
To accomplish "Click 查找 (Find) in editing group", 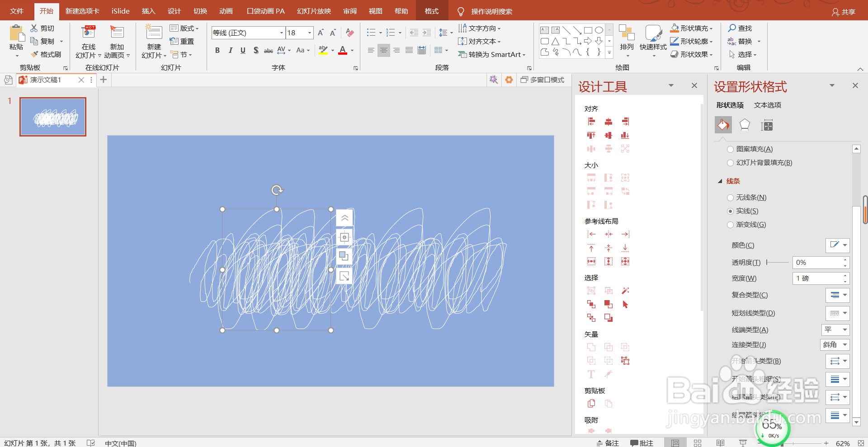I will [740, 28].
